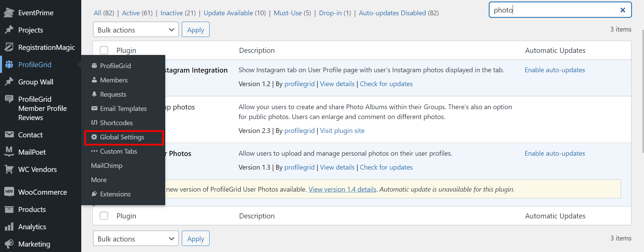Filter plugins by Active (61)
Viewport: 644px width, 252px height.
(137, 13)
